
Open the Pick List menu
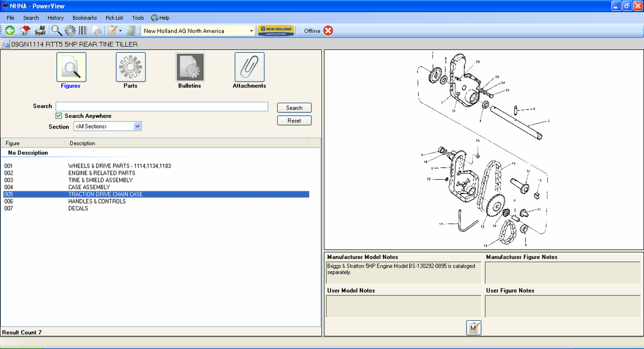pyautogui.click(x=114, y=18)
